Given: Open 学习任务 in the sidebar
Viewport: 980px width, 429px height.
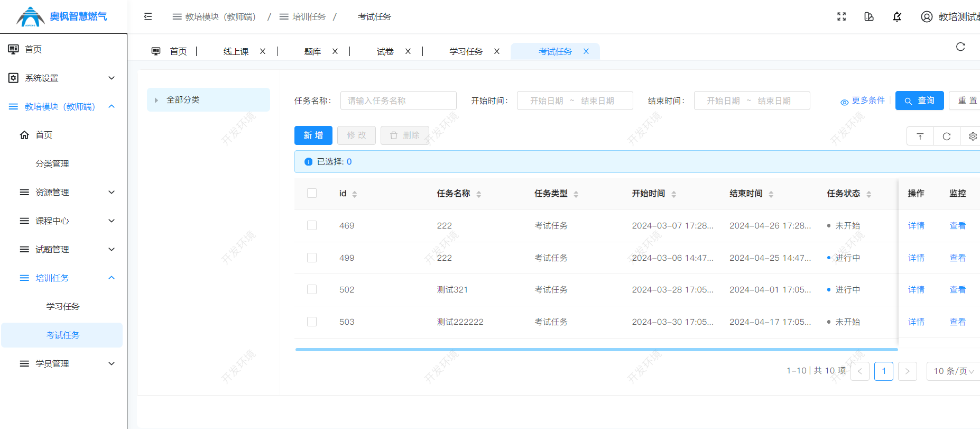Looking at the screenshot, I should coord(63,306).
